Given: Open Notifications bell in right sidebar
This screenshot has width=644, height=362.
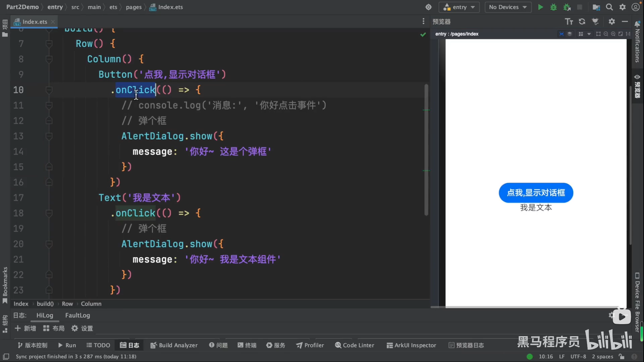Looking at the screenshot, I should pos(637,23).
